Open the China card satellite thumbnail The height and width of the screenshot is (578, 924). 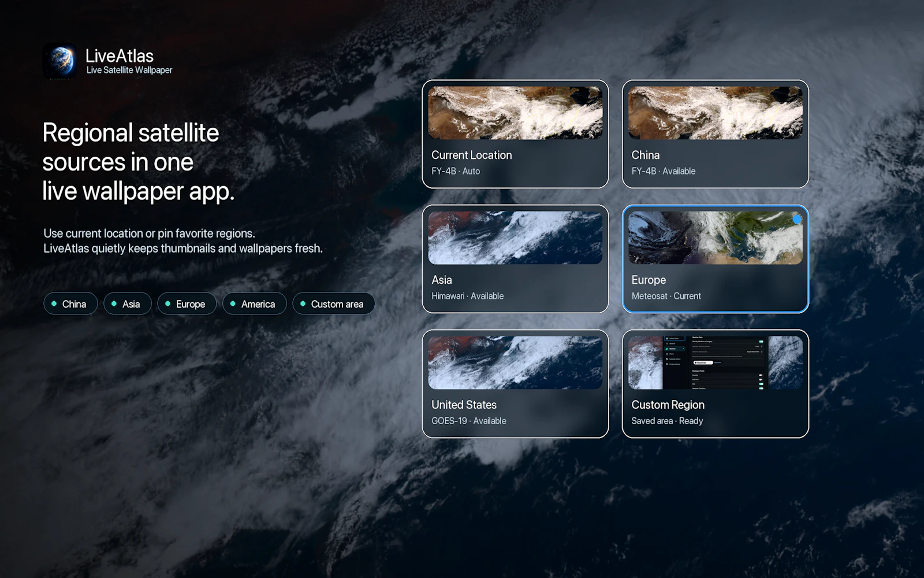(715, 113)
